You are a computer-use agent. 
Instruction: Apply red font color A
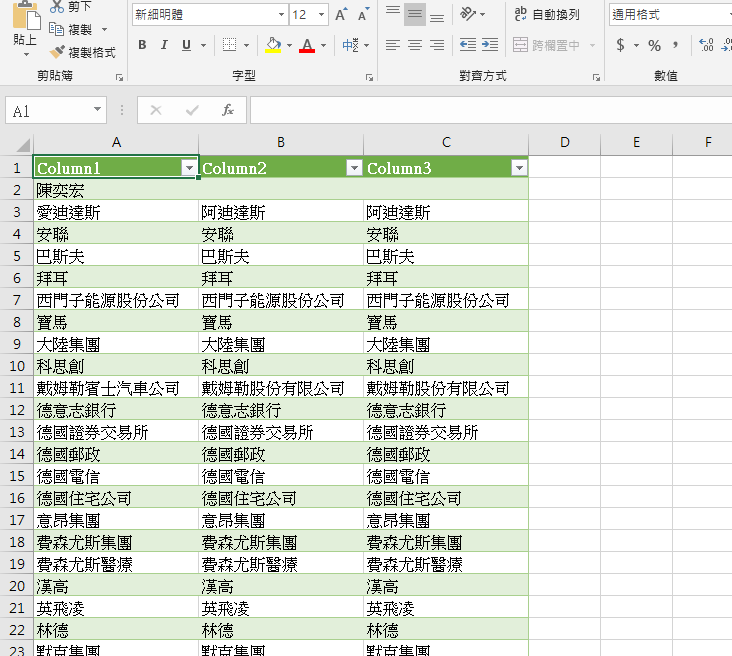tap(307, 45)
